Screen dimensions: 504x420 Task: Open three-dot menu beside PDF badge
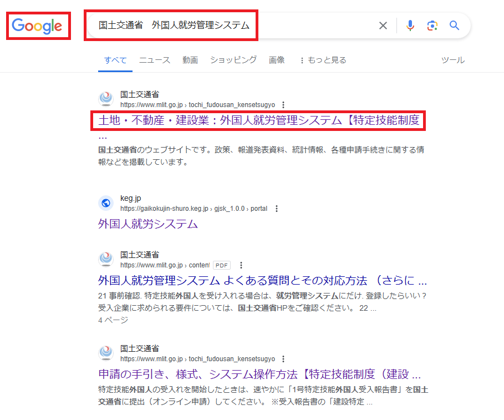point(241,265)
